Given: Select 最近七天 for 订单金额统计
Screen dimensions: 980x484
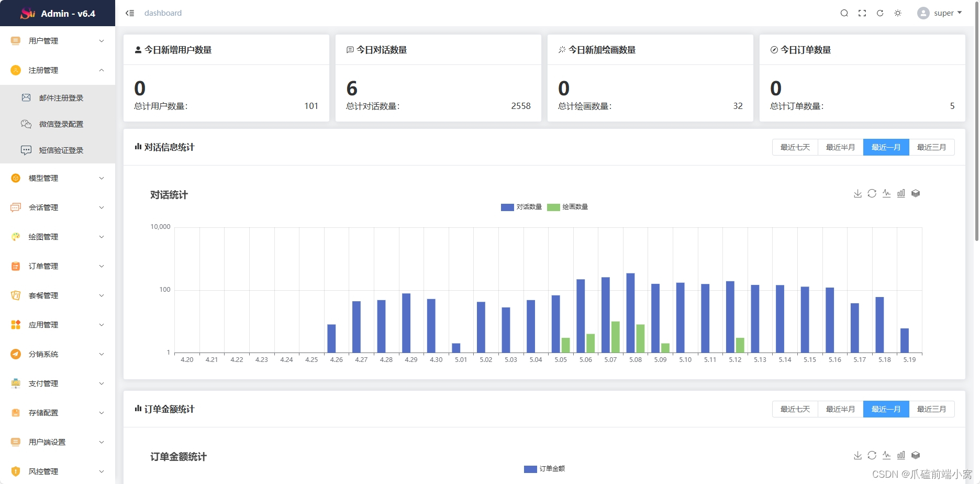Looking at the screenshot, I should pos(795,409).
